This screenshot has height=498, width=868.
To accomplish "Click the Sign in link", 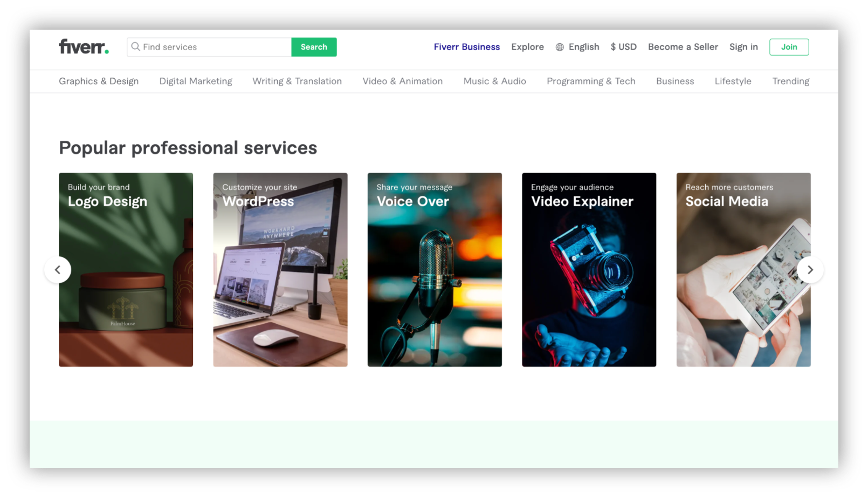I will pos(743,47).
